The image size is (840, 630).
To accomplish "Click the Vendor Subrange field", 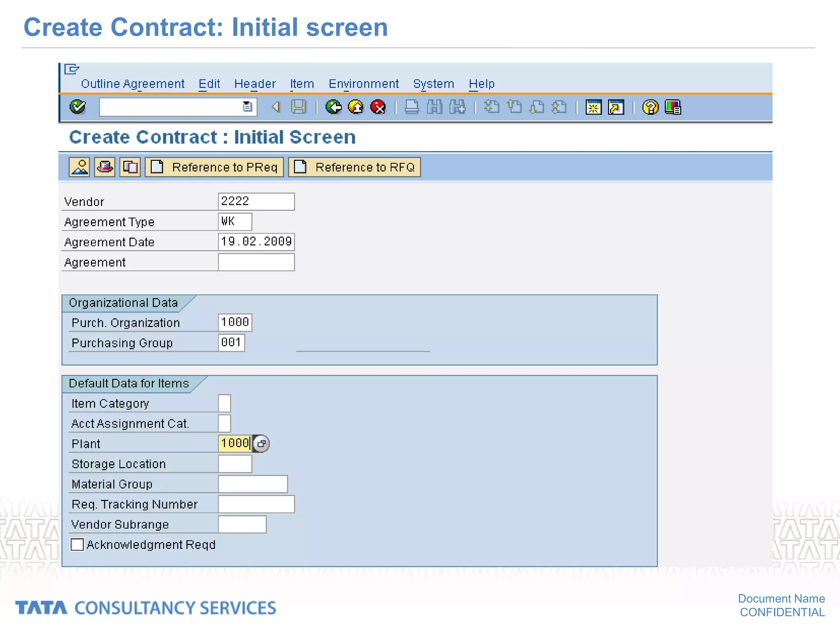I will (x=242, y=524).
